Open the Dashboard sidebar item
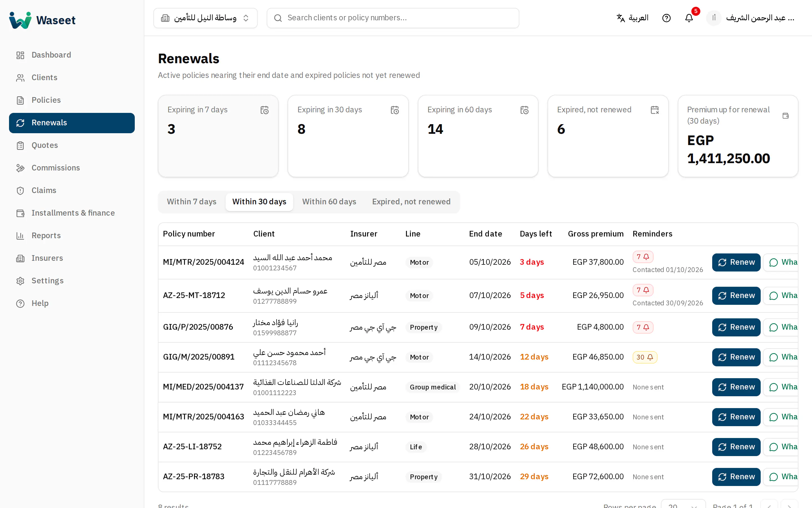Image resolution: width=812 pixels, height=508 pixels. click(x=72, y=55)
